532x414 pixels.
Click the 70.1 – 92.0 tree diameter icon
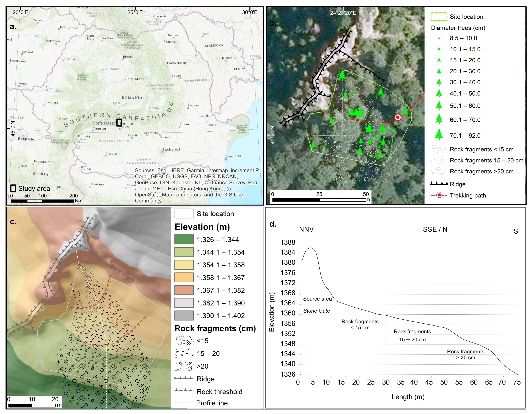tap(439, 135)
